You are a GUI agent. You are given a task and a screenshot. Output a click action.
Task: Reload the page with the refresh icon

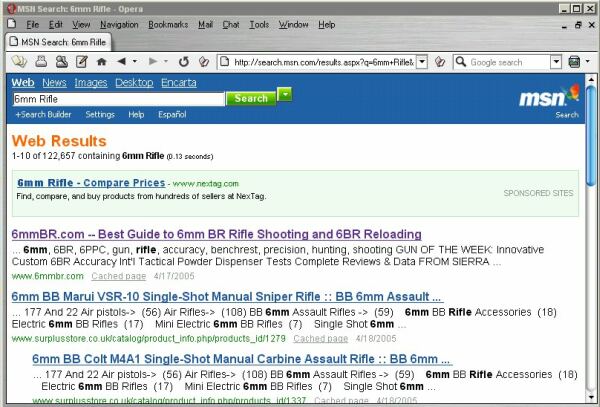pos(184,61)
